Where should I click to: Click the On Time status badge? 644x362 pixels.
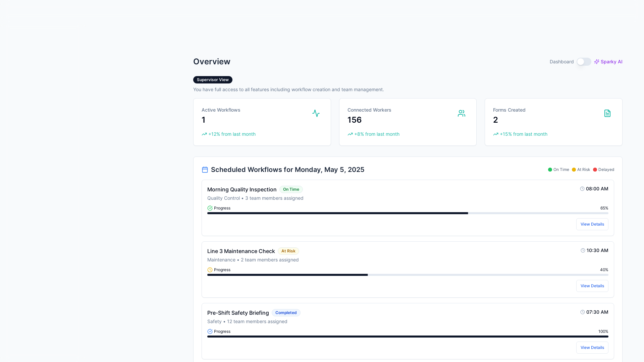click(x=291, y=189)
